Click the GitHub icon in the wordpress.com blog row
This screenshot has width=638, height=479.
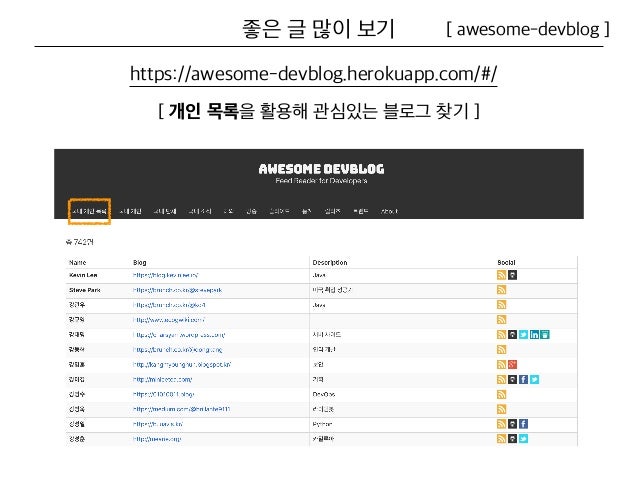point(512,335)
